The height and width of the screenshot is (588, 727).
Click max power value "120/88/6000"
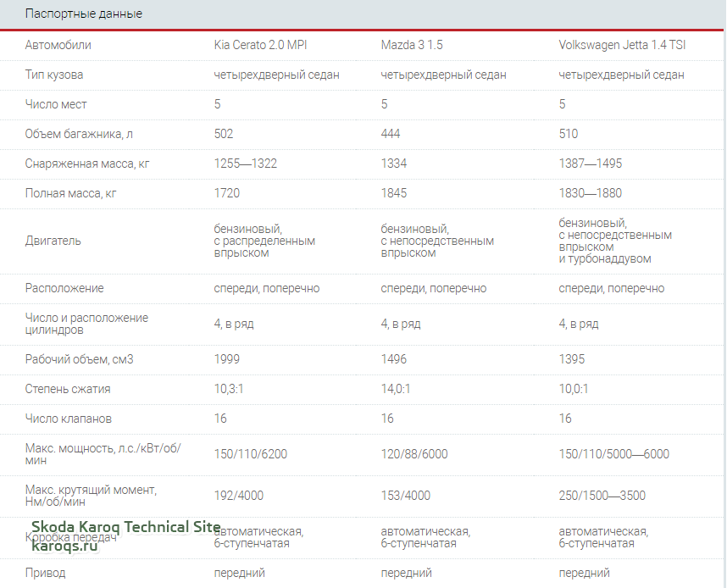414,454
